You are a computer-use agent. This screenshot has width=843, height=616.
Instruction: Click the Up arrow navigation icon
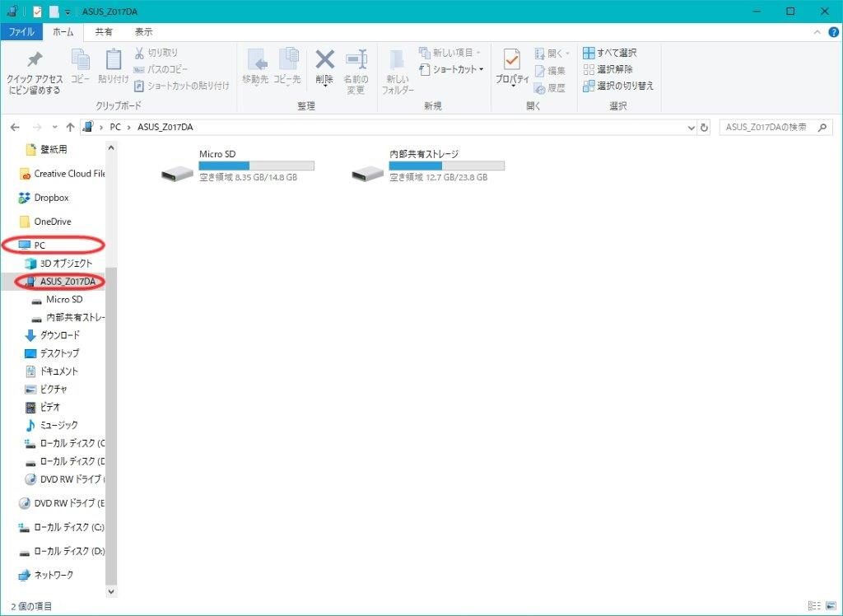pos(70,128)
